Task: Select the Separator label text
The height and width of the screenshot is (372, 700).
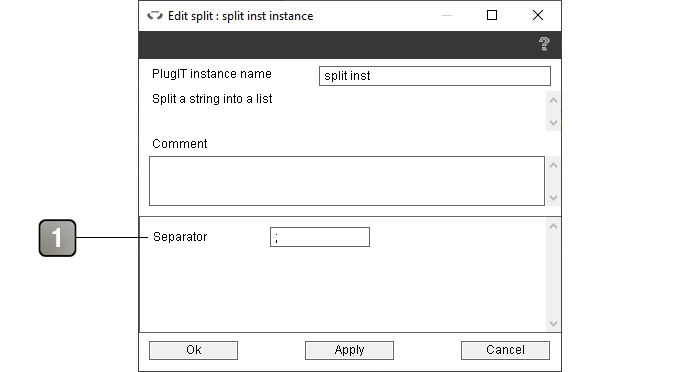Action: point(180,237)
